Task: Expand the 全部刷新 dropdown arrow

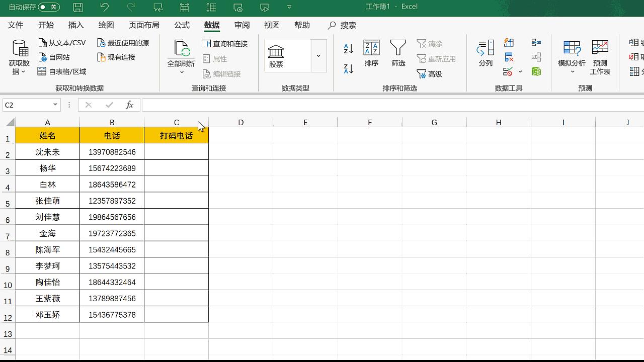Action: 182,72
